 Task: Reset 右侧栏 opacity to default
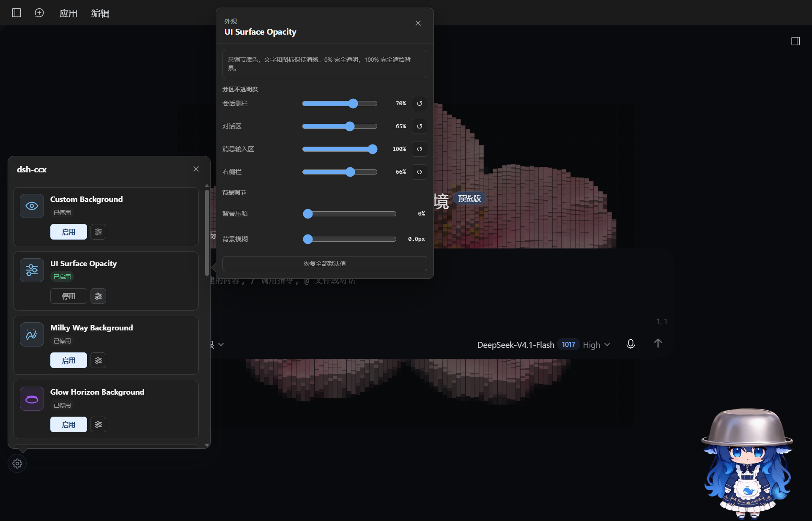click(x=420, y=172)
